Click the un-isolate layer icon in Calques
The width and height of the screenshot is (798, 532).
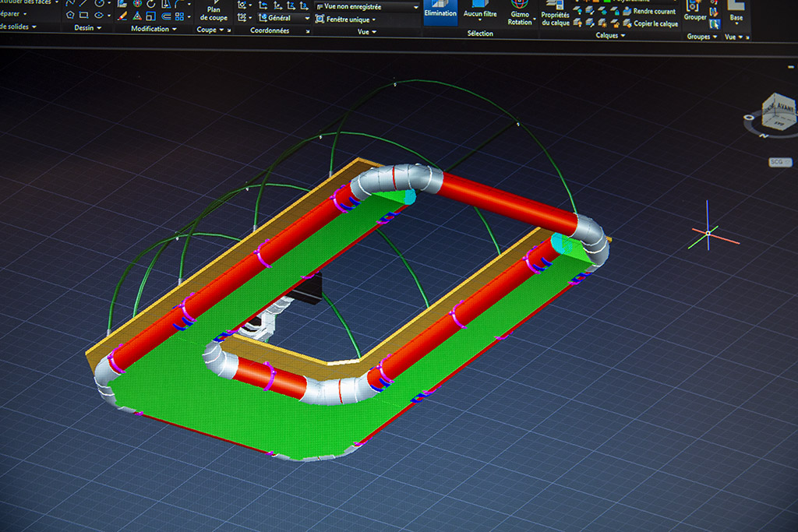[590, 23]
